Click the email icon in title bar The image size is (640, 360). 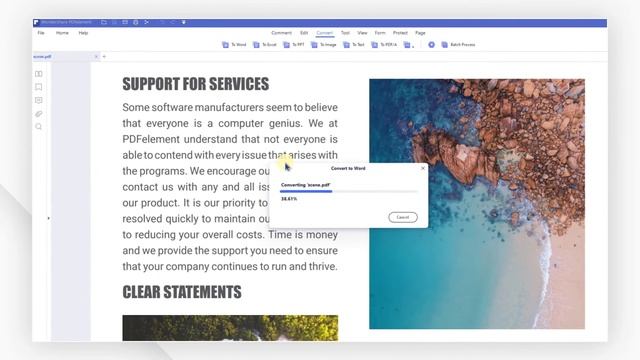[x=125, y=22]
